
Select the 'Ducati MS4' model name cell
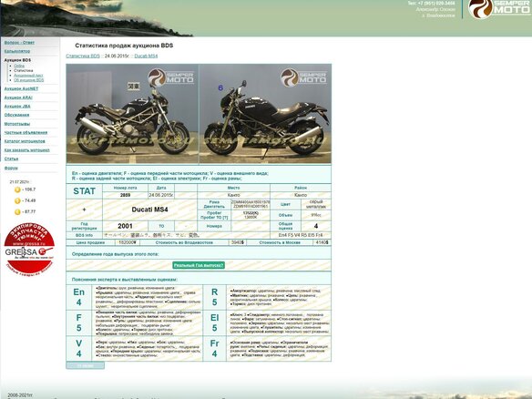[149, 210]
